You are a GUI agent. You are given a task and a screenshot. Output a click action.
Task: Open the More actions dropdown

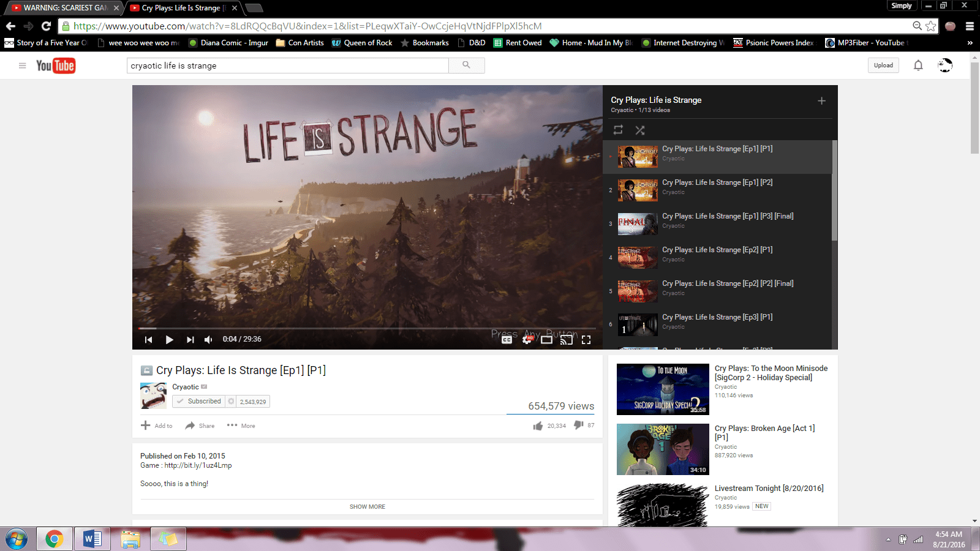[x=241, y=425]
